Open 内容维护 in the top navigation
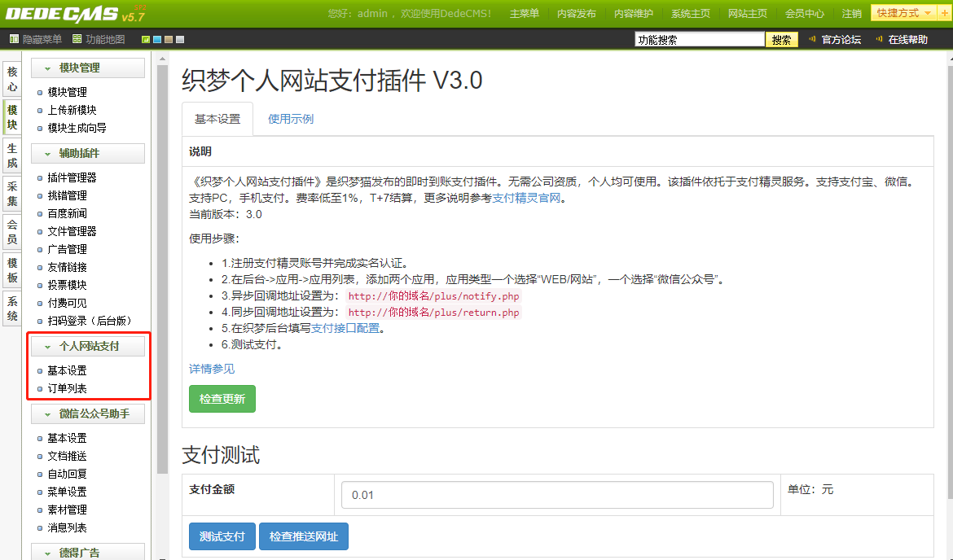 (634, 13)
